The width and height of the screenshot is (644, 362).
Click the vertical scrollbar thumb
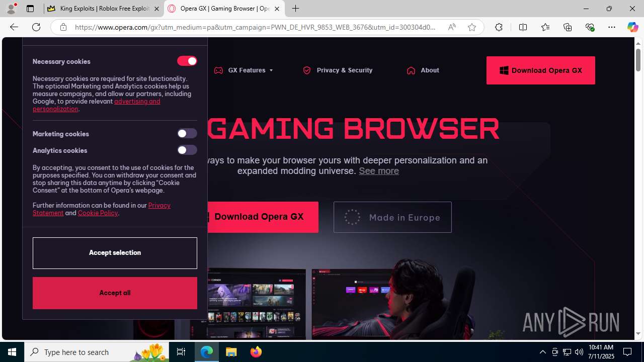coord(638,60)
